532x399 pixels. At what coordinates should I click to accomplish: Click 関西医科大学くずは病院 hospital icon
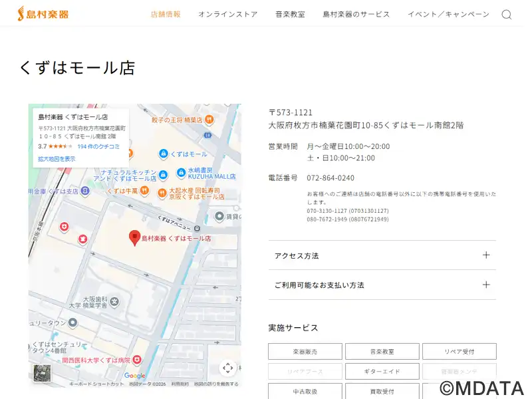[137, 360]
